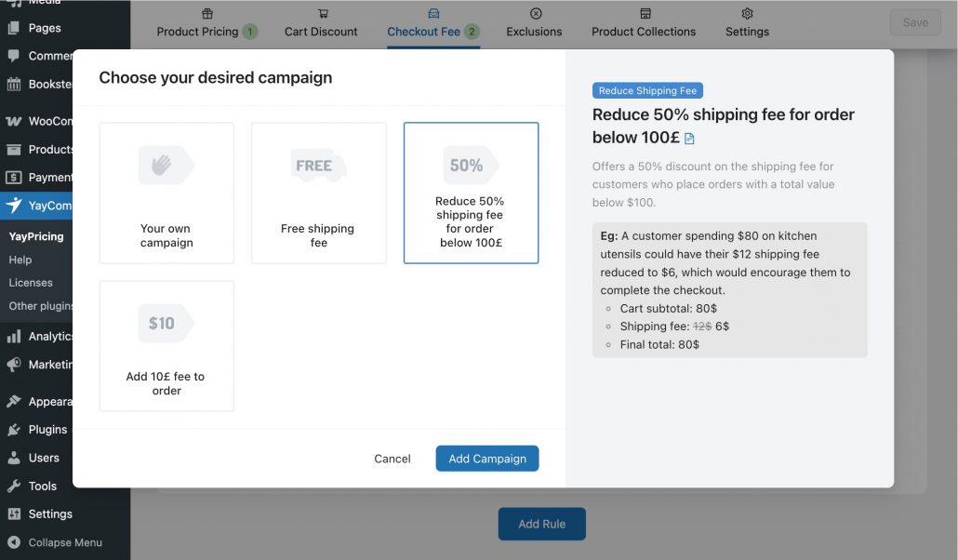
Task: Open the Checkout Fee tab
Action: pyautogui.click(x=433, y=24)
